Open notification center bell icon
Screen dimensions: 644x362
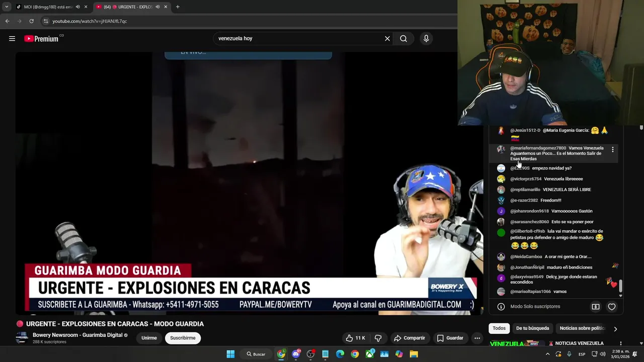635,354
